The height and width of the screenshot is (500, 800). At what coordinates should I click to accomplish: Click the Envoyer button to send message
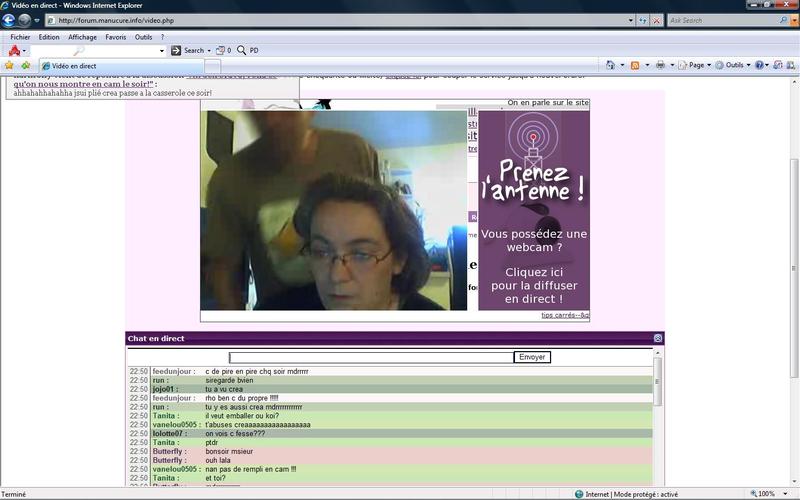click(532, 357)
